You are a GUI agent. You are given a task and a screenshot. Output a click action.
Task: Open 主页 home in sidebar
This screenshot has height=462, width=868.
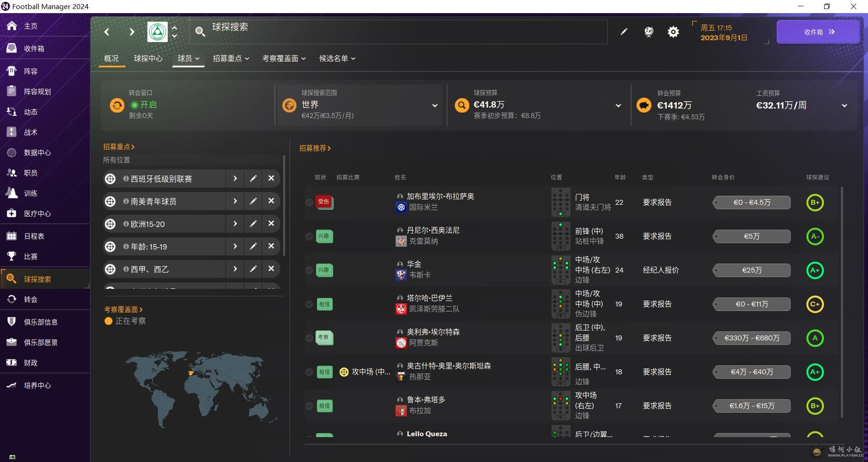tap(45, 26)
